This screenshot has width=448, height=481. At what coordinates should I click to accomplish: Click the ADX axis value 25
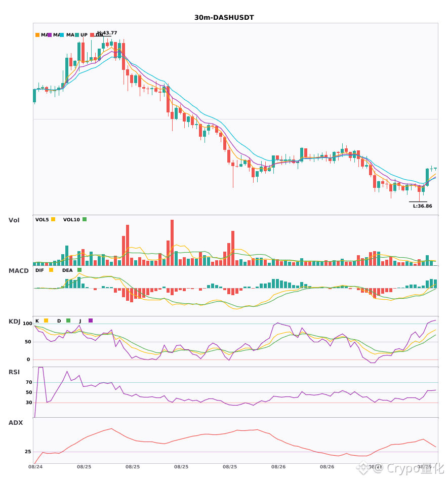[x=28, y=452]
